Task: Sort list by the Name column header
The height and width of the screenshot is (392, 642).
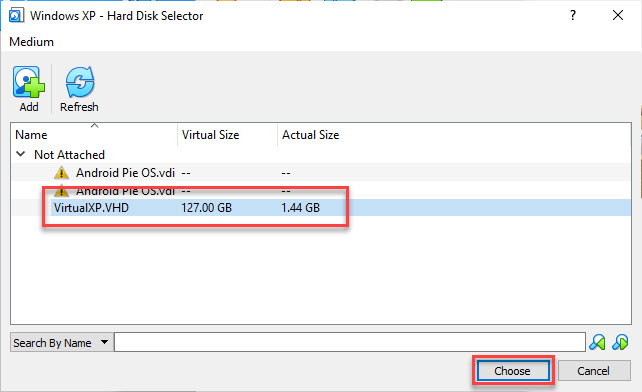Action: tap(94, 135)
